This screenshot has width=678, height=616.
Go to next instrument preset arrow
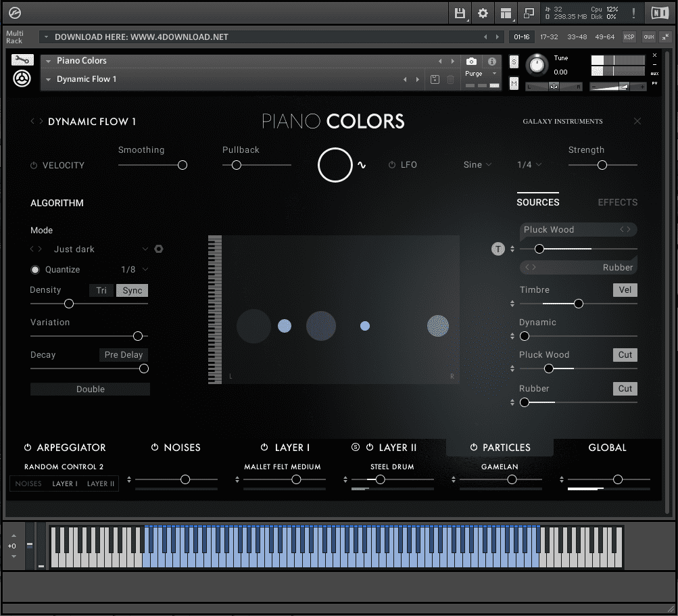pyautogui.click(x=453, y=61)
